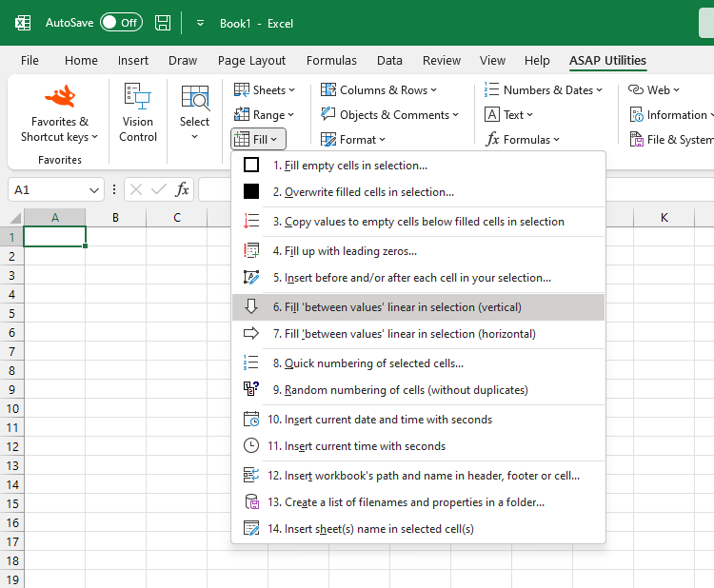Viewport: 714px width, 588px height.
Task: Click the Enter checkmark in formula bar
Action: [158, 189]
